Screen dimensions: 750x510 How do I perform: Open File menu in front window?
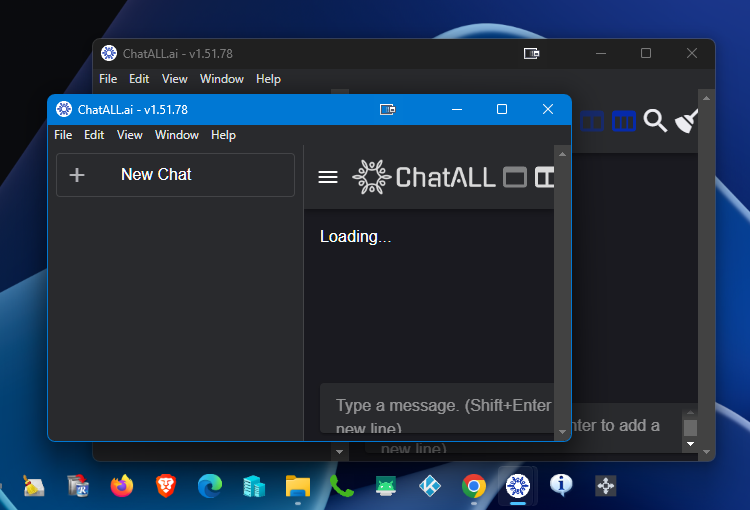(x=63, y=135)
